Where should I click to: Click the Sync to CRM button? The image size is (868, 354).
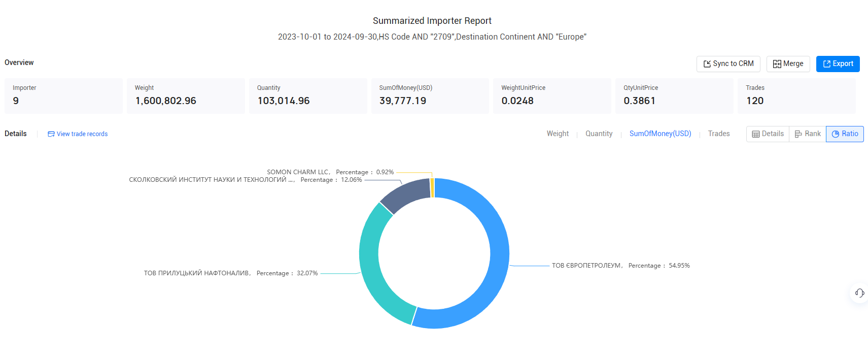coord(728,64)
